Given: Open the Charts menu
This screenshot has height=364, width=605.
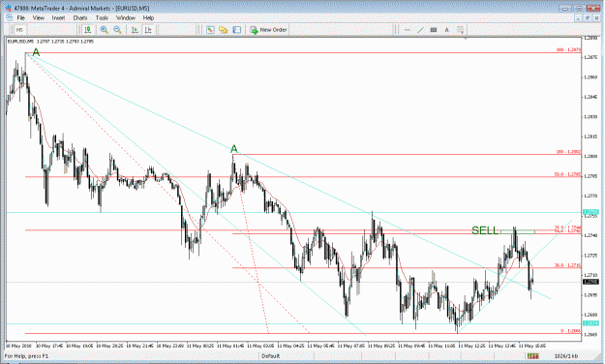Looking at the screenshot, I should coord(80,17).
